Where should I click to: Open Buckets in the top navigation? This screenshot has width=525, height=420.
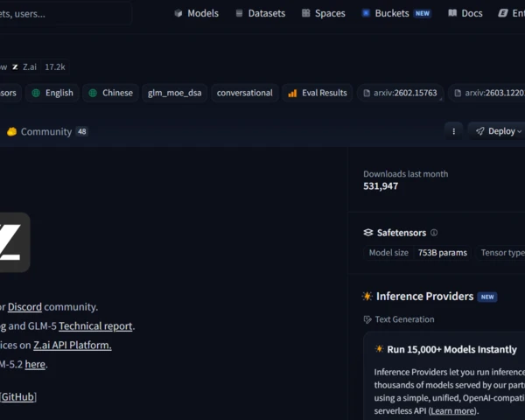click(396, 13)
